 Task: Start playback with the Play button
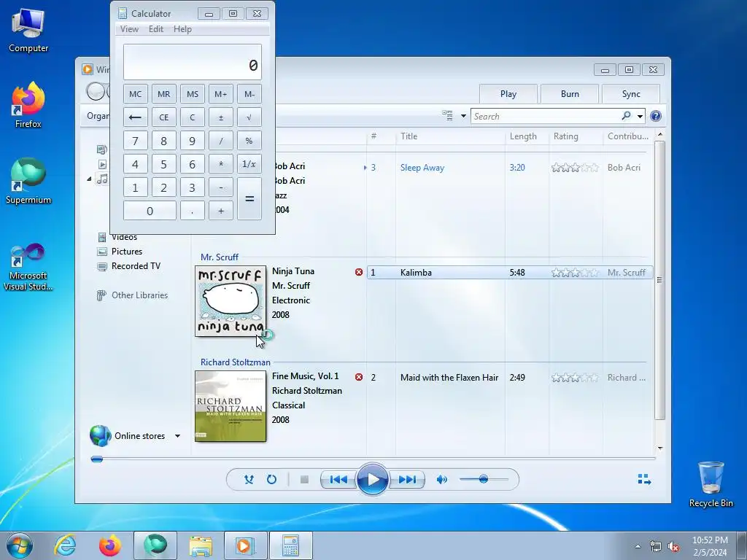(373, 480)
